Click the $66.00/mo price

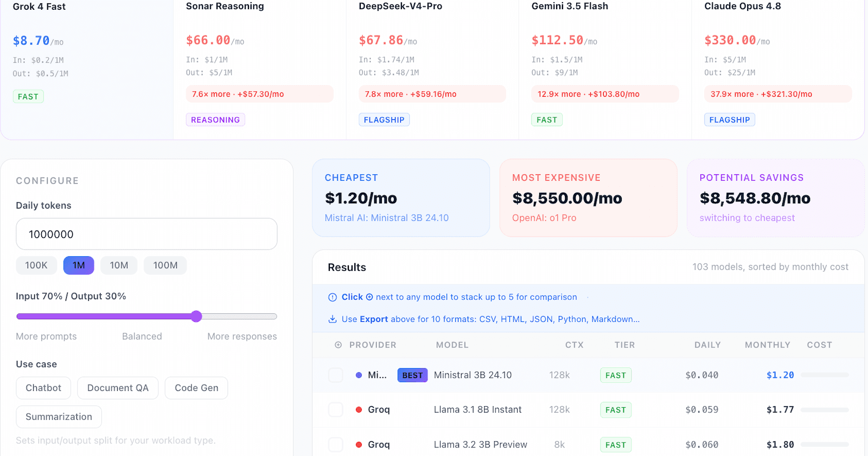tap(215, 40)
